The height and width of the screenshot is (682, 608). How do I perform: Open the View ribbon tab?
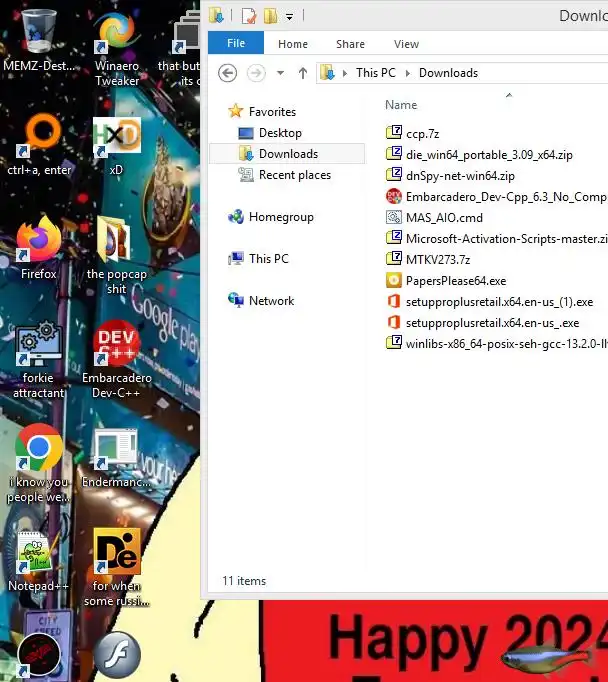pos(406,44)
